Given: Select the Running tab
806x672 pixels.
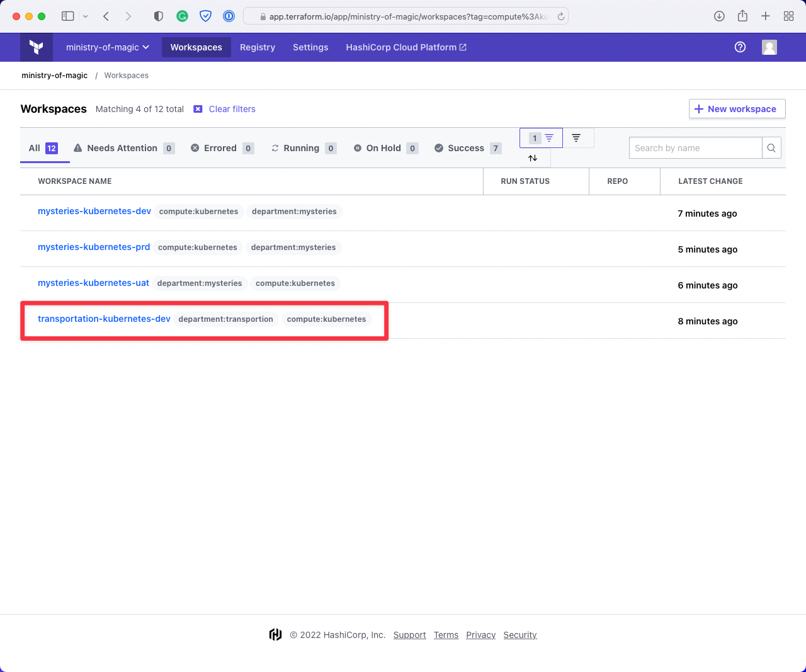Looking at the screenshot, I should point(304,148).
